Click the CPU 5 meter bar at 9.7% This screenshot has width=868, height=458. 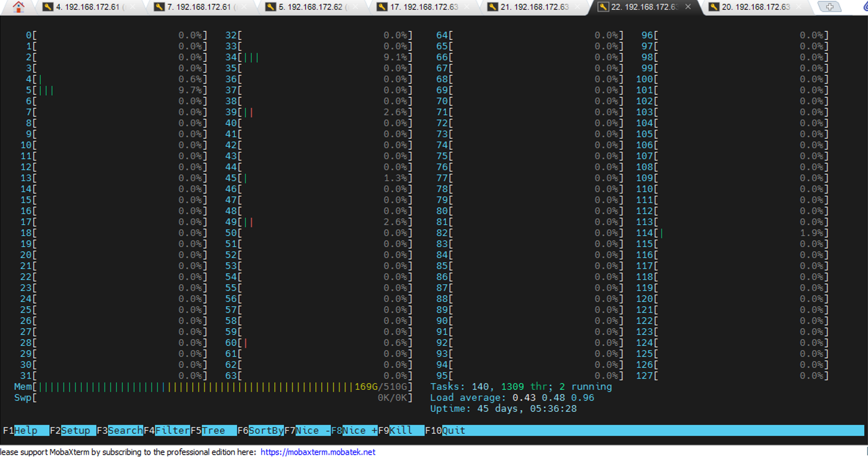click(116, 90)
